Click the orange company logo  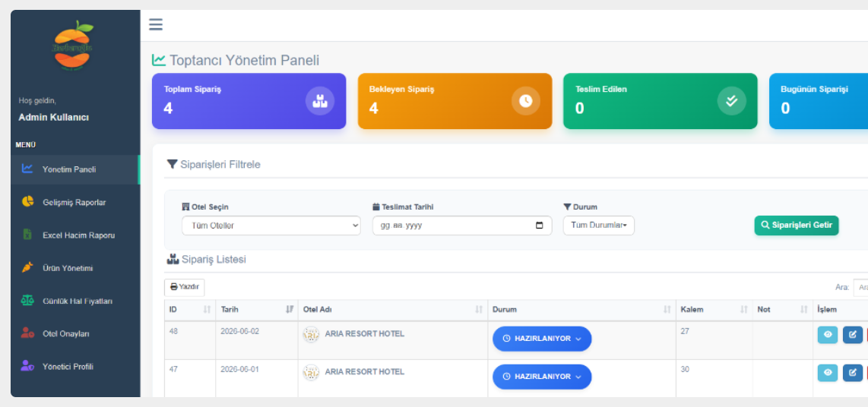coord(73,46)
